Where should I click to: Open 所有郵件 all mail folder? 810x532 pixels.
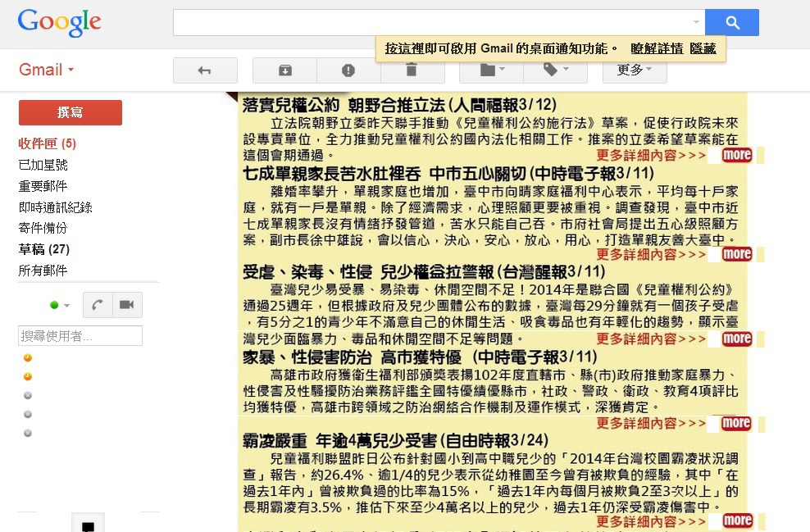click(43, 271)
